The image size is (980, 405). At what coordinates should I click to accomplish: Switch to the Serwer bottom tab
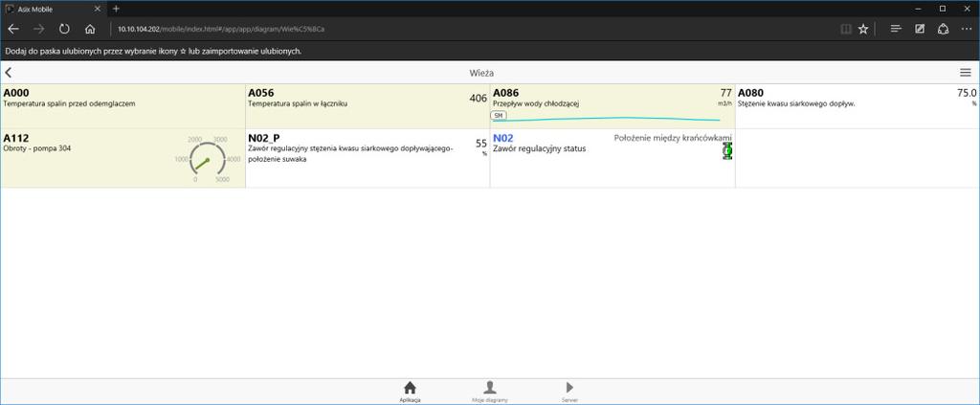(x=569, y=392)
